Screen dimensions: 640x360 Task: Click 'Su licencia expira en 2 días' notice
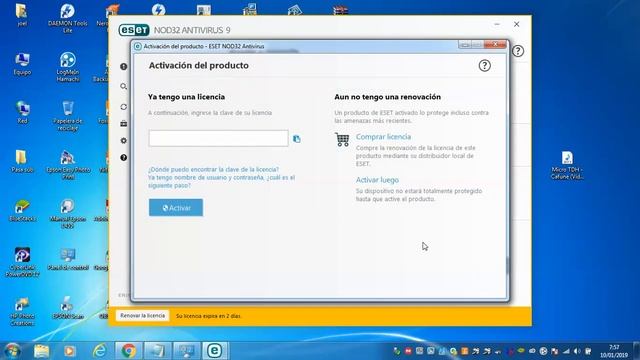pos(209,316)
